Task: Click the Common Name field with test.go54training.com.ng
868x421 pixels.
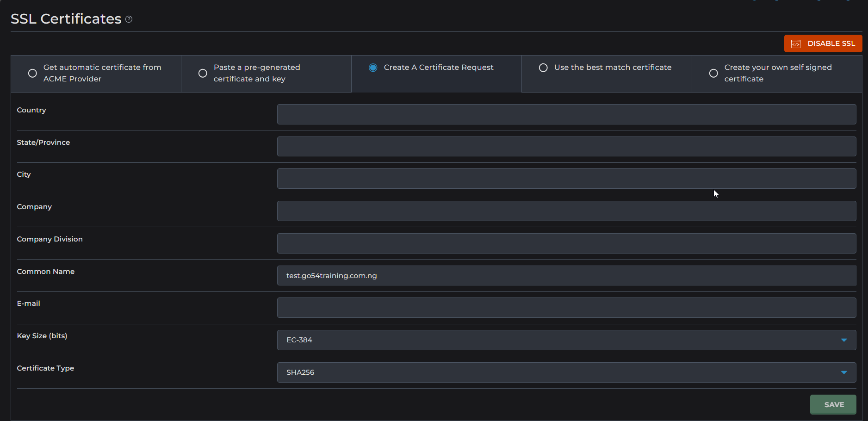Action: 566,276
